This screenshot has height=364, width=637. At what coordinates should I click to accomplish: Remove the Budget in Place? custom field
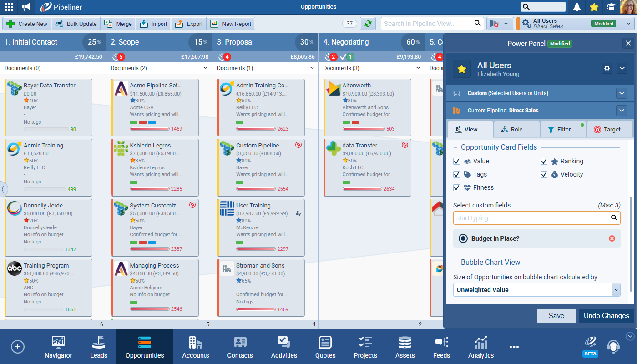pyautogui.click(x=612, y=238)
